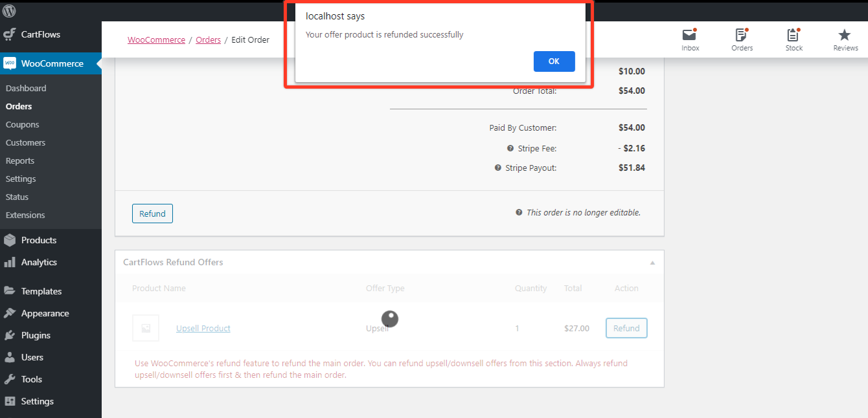Open the Orders activity panel icon

[x=742, y=36]
